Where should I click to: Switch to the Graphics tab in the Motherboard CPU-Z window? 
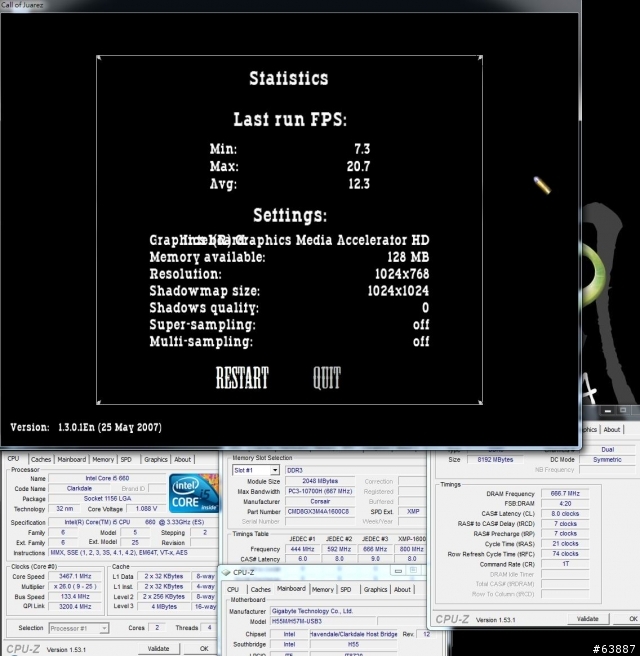point(375,590)
